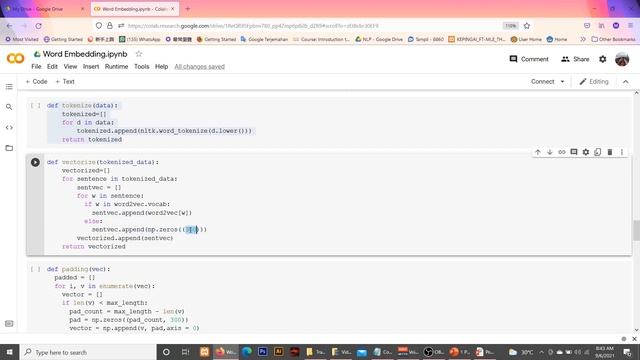The height and width of the screenshot is (360, 640).
Task: Open NLP - Google Drive bookmark
Action: pyautogui.click(x=379, y=39)
